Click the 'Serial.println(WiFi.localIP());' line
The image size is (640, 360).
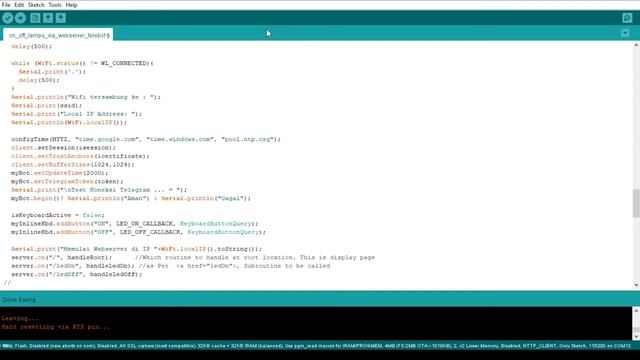(x=69, y=122)
